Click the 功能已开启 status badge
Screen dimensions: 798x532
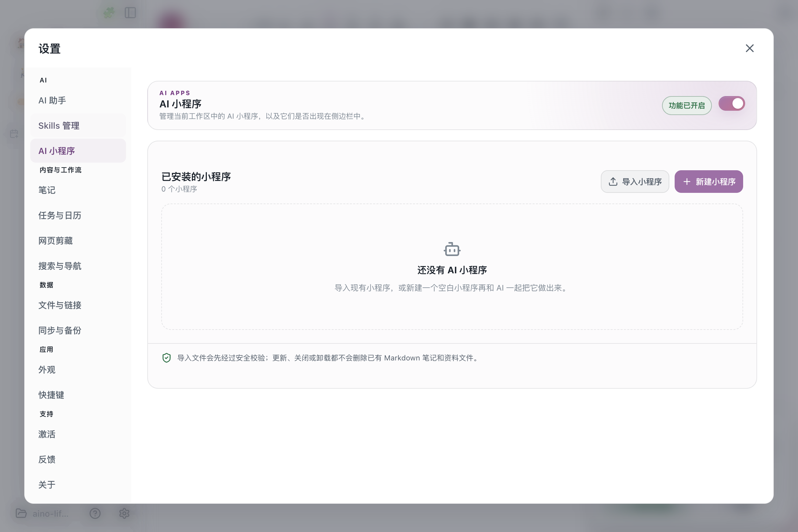tap(686, 105)
